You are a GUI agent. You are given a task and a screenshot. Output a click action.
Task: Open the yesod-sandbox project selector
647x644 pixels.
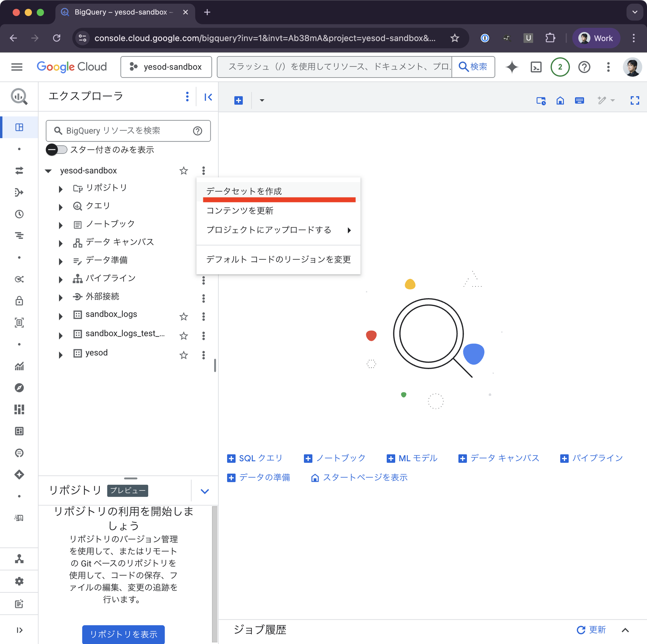tap(166, 67)
